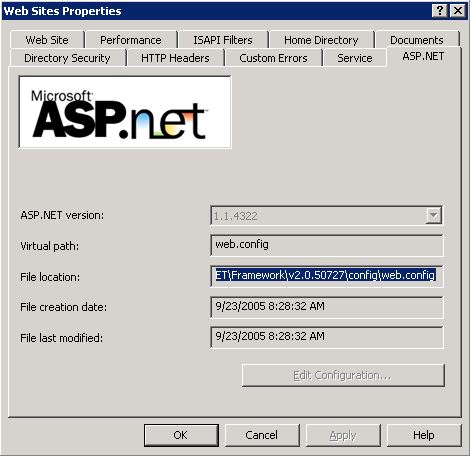Switch to the Service tab
The image size is (470, 456).
pyautogui.click(x=355, y=58)
